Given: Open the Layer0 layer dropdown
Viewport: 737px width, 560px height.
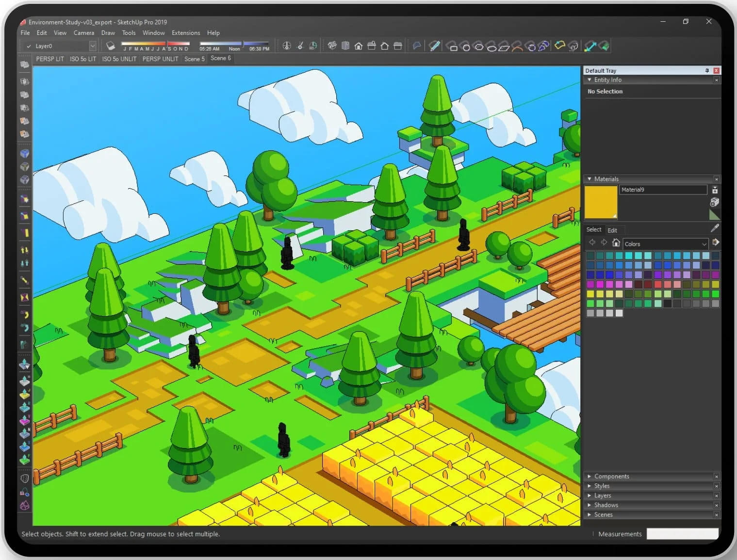Looking at the screenshot, I should (93, 46).
